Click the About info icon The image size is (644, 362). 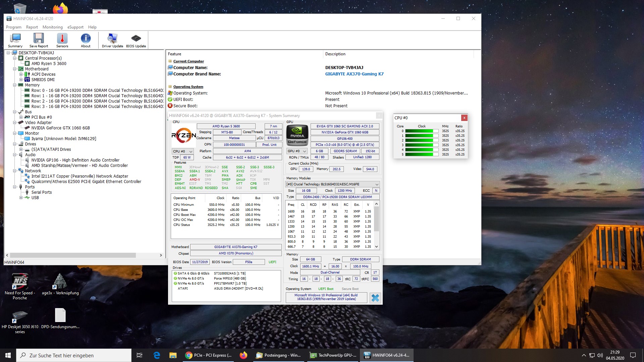(86, 40)
